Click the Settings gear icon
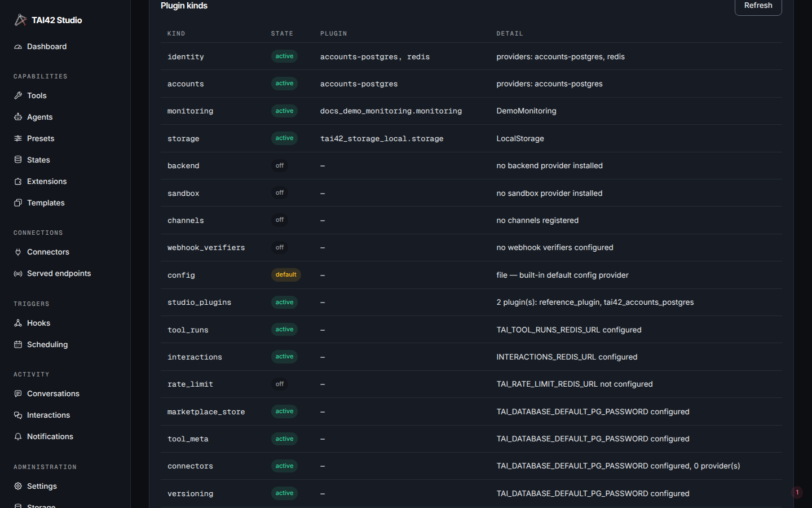 click(x=18, y=487)
